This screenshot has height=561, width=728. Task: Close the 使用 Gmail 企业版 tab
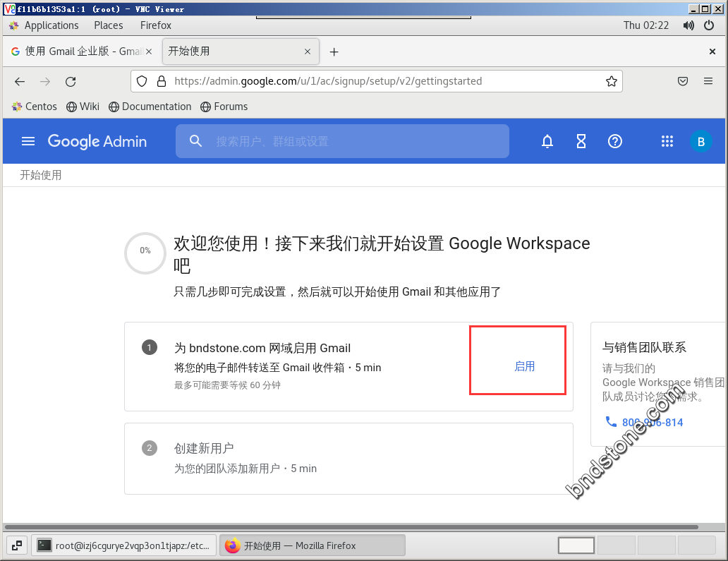point(149,52)
